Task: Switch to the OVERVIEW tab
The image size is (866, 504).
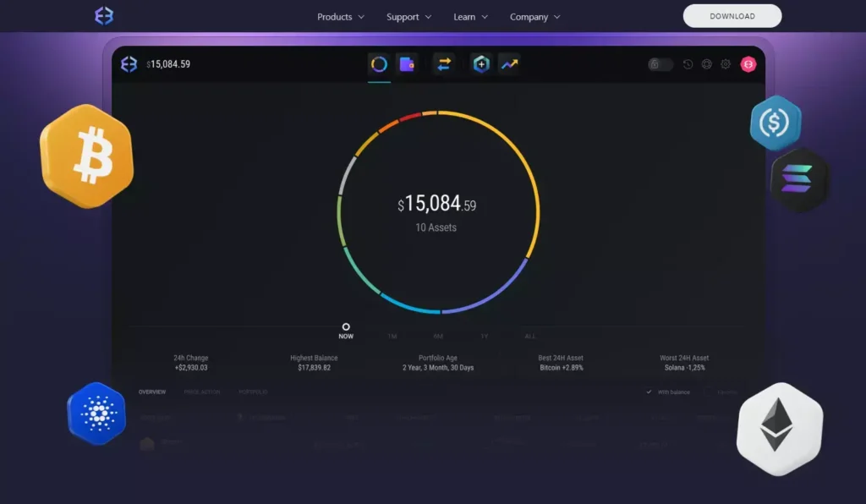Action: point(152,392)
